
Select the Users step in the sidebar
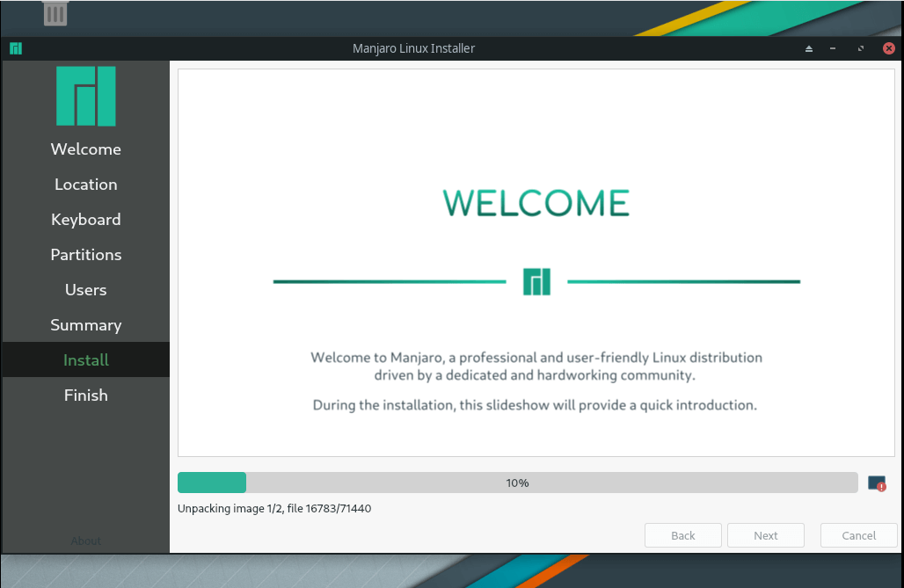[86, 290]
